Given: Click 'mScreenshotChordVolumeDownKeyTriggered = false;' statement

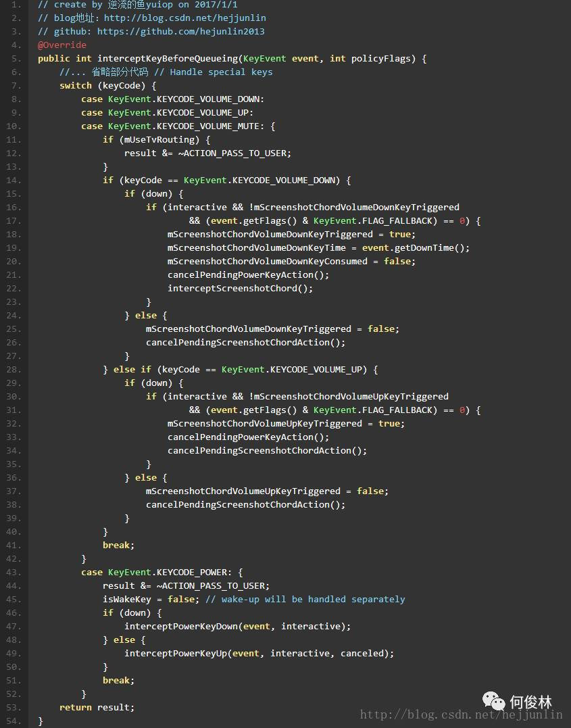Looking at the screenshot, I should [x=272, y=329].
